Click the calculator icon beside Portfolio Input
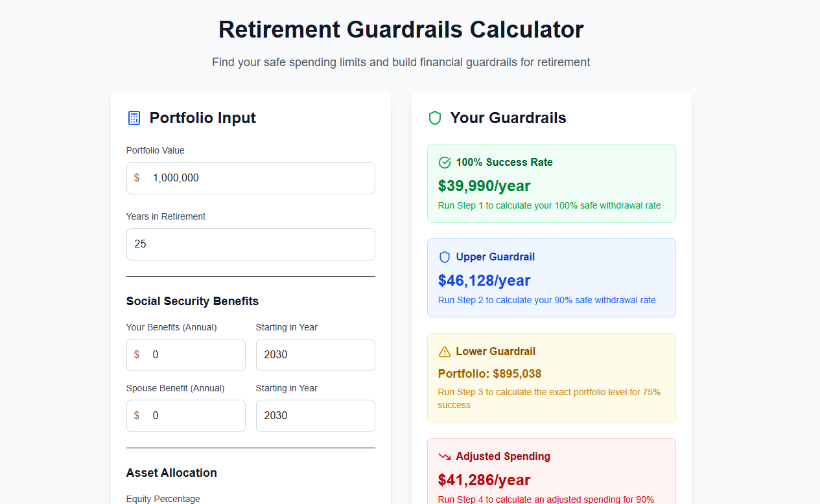This screenshot has width=820, height=504. click(134, 118)
